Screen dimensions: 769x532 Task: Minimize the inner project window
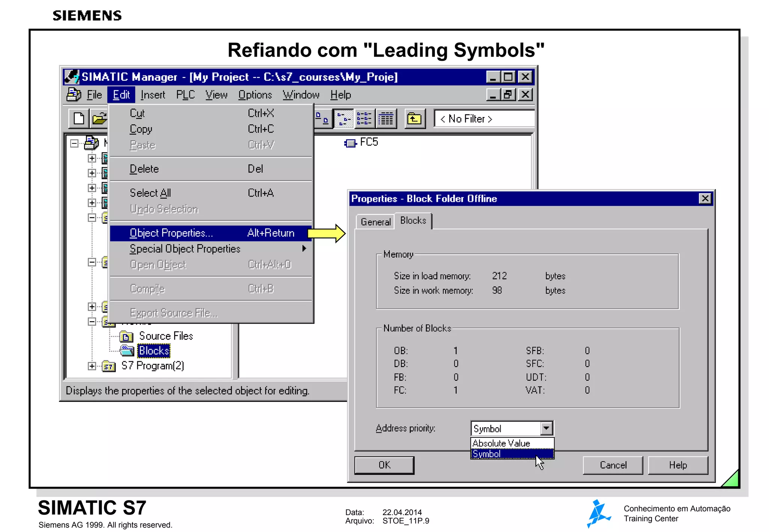pyautogui.click(x=493, y=95)
